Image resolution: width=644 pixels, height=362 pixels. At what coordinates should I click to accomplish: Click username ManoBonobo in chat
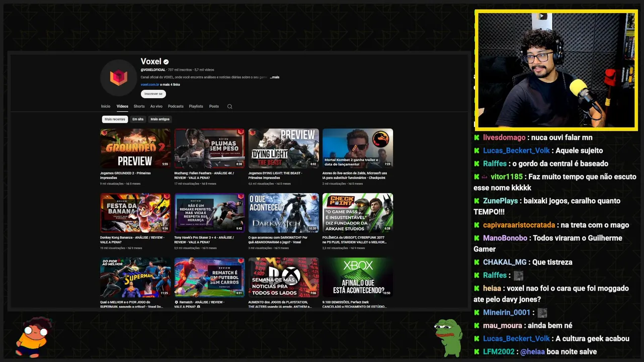coord(505,238)
